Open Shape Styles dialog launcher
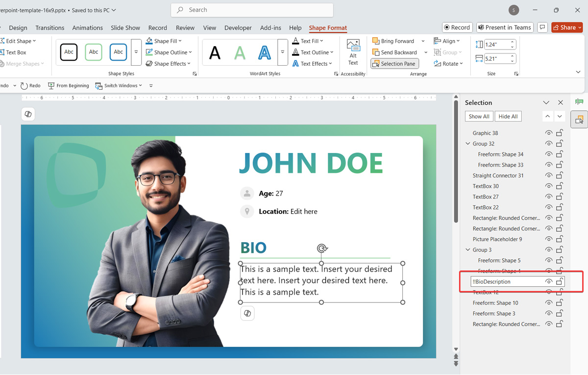This screenshot has width=588, height=375. pos(195,74)
